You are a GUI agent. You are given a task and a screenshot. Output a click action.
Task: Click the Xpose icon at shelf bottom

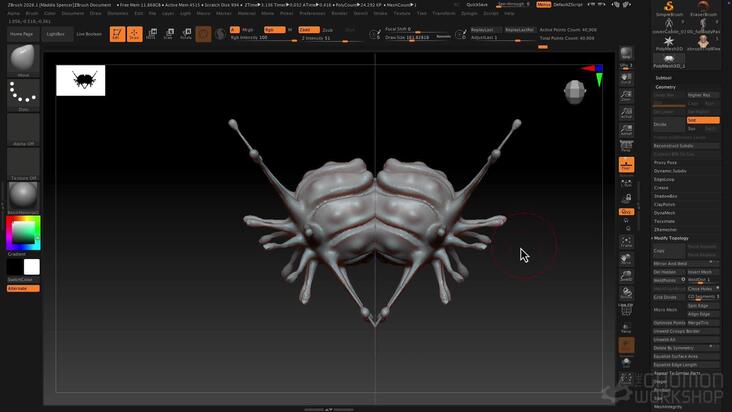[626, 378]
